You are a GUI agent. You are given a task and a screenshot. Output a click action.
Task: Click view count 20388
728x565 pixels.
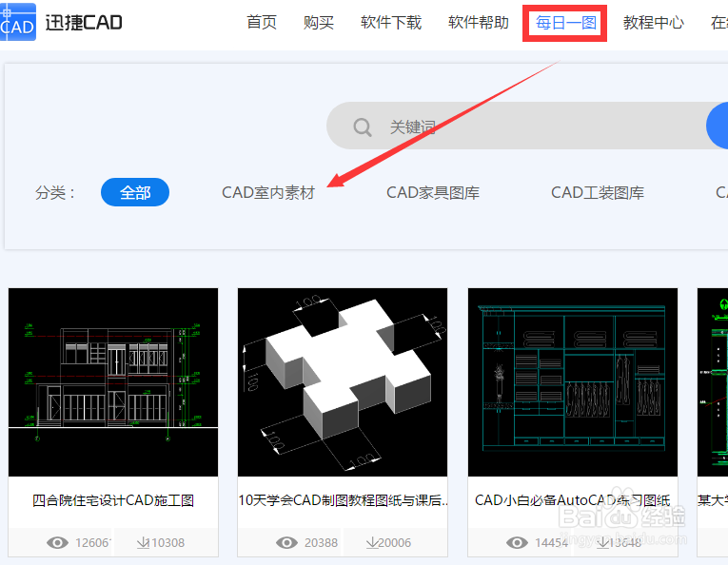(322, 543)
